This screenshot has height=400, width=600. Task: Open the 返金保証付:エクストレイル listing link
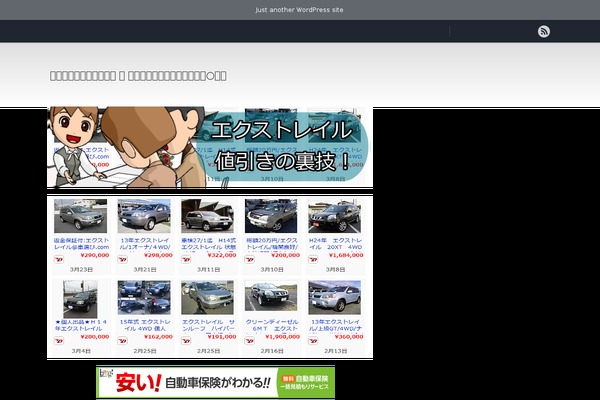(81, 244)
